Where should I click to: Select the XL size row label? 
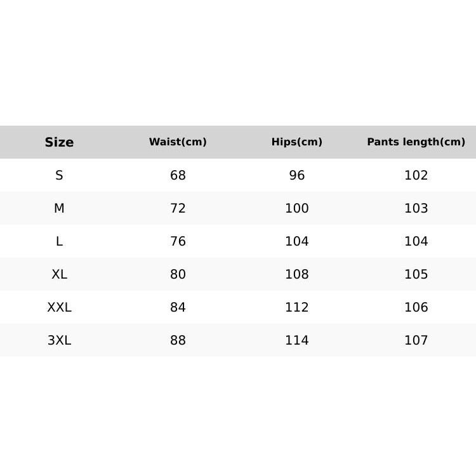(x=59, y=274)
